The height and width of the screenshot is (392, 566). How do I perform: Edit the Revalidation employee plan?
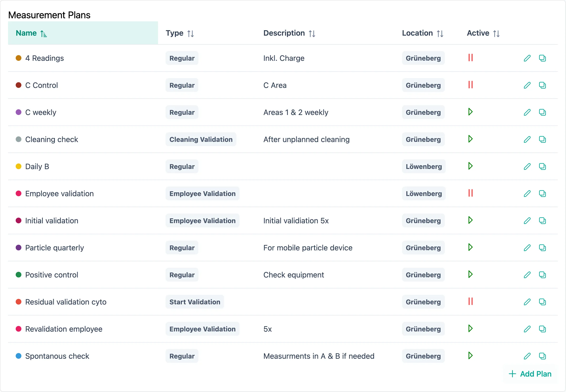point(527,329)
